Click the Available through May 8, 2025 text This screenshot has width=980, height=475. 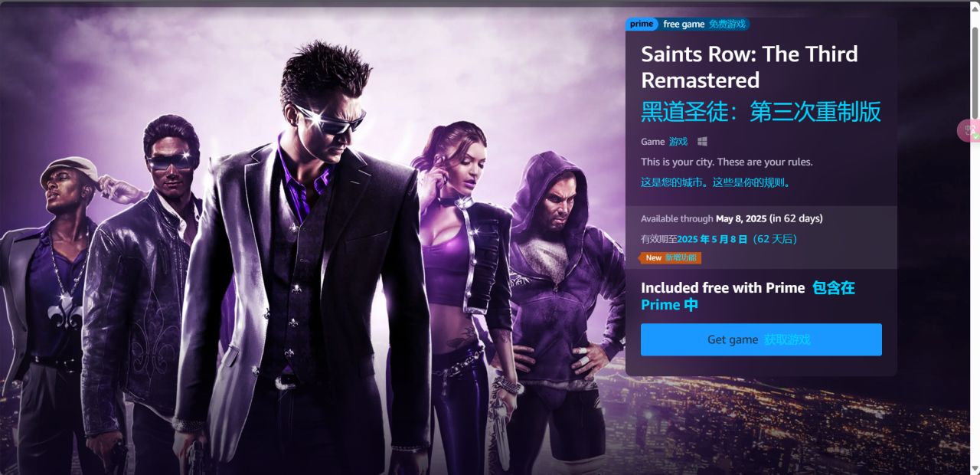click(732, 218)
